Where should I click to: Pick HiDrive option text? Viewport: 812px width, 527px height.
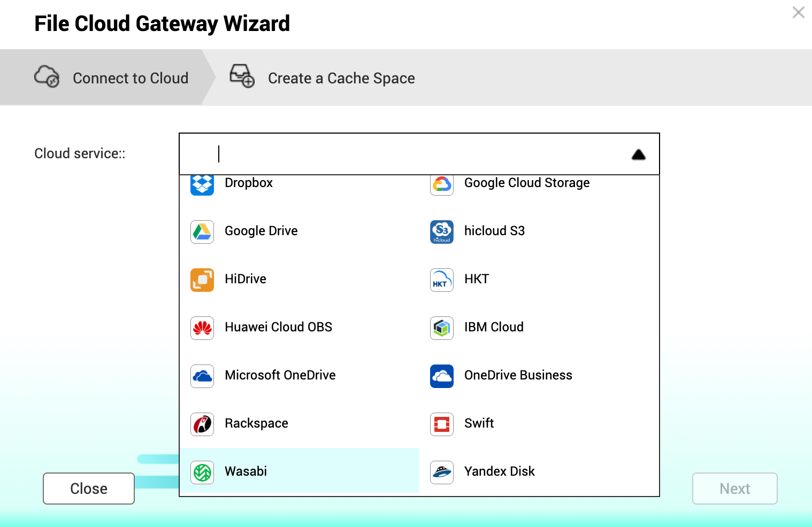click(x=246, y=279)
